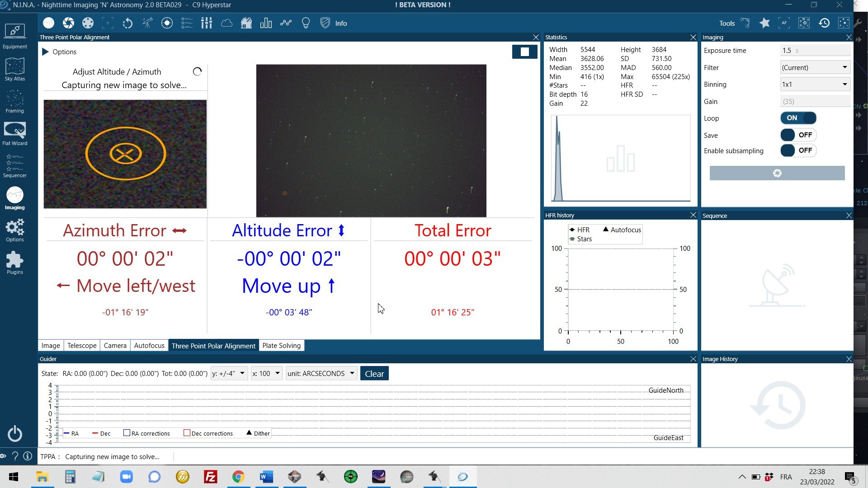Click the lightbulb flat panel toolbar icon
This screenshot has height=488, width=868.
(x=306, y=23)
